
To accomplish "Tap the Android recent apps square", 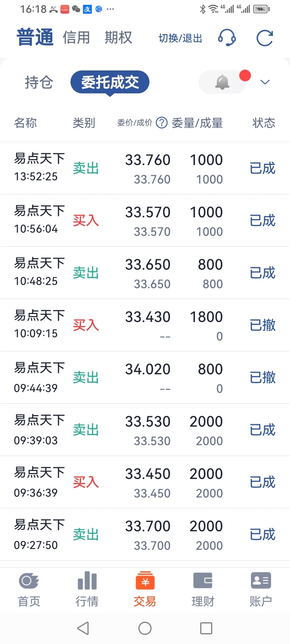I will [x=206, y=628].
